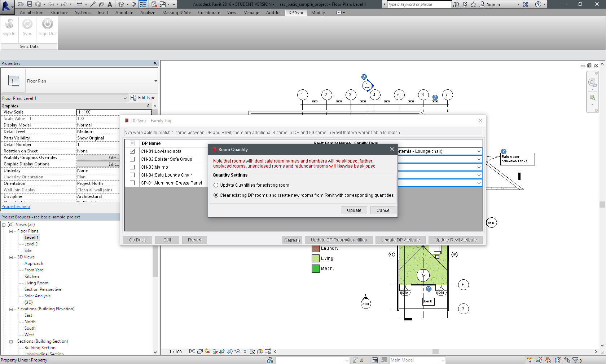Switch to the Manage ribbon tab
This screenshot has width=606, height=364.
click(x=251, y=13)
